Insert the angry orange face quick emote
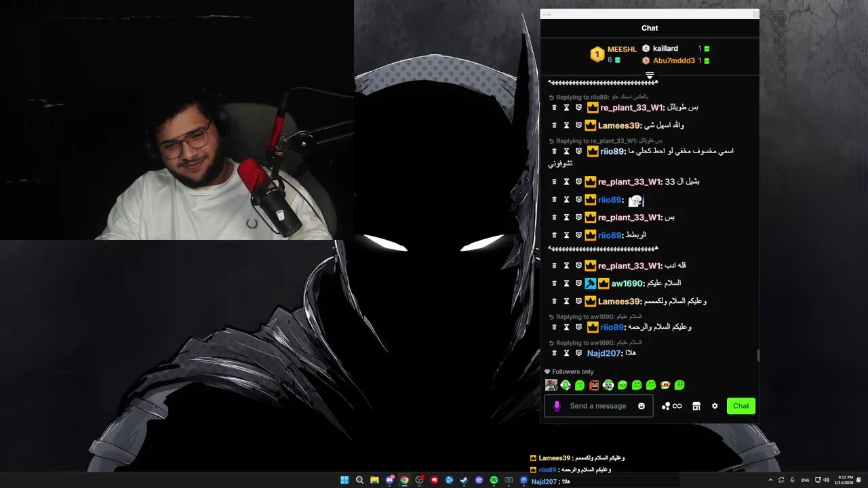Screen dimensions: 868x488 [x=594, y=385]
